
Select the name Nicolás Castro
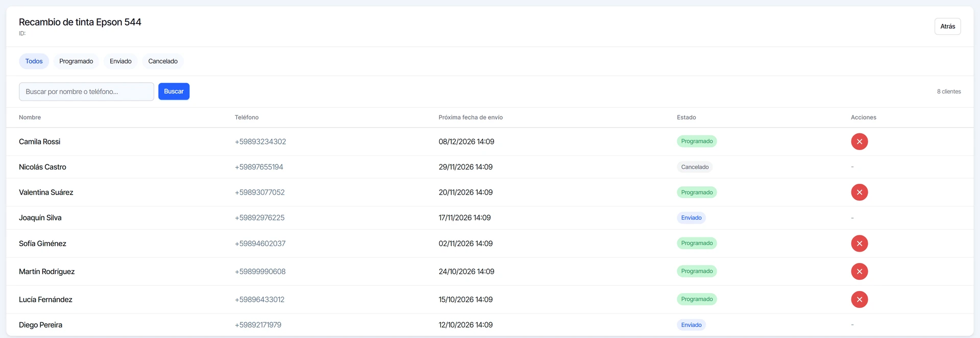[x=42, y=167]
